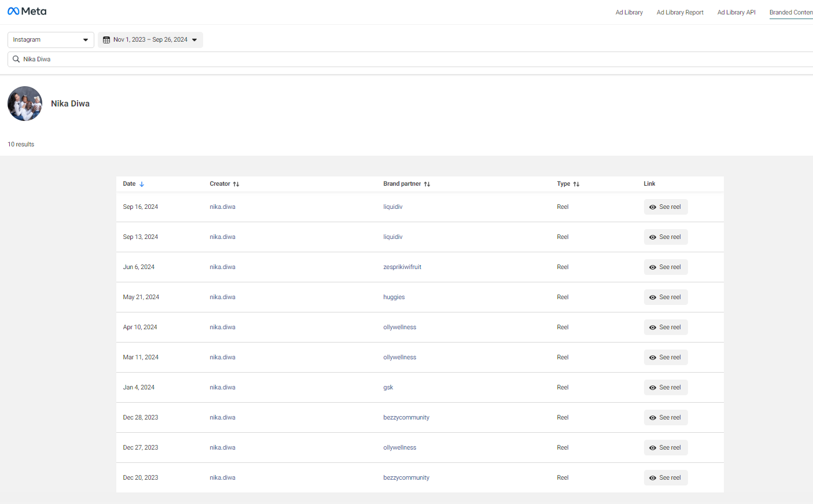The image size is (813, 504).
Task: Open the Instagram platform dropdown
Action: coord(51,40)
